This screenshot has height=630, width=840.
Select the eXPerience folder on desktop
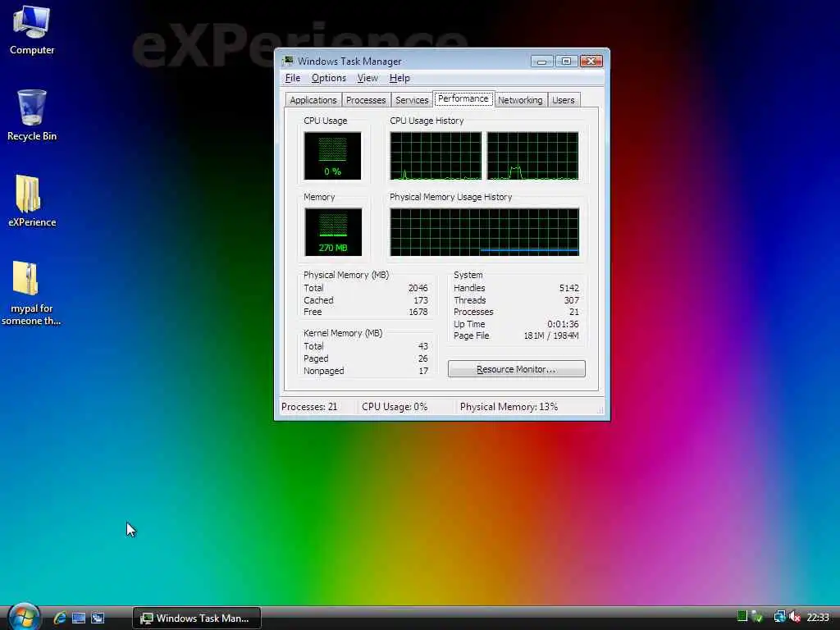(x=32, y=201)
